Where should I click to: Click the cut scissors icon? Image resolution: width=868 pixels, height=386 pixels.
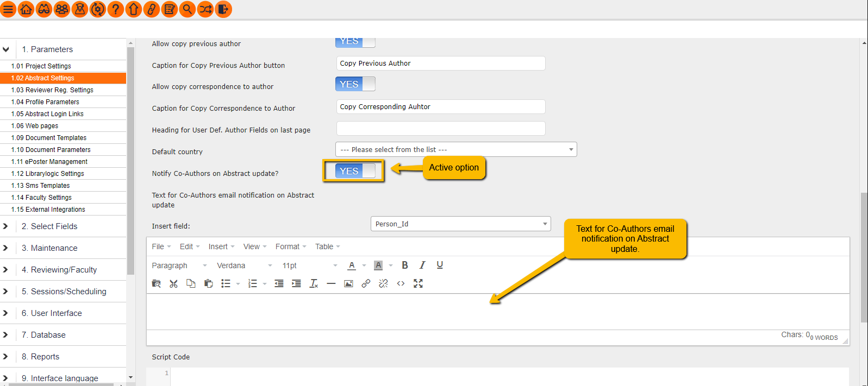coord(173,284)
